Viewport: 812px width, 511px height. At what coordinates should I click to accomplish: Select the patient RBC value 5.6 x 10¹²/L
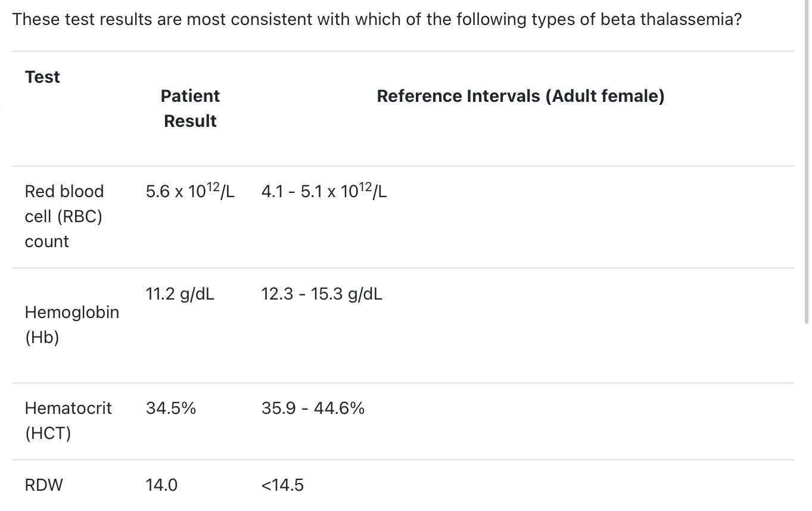[190, 191]
